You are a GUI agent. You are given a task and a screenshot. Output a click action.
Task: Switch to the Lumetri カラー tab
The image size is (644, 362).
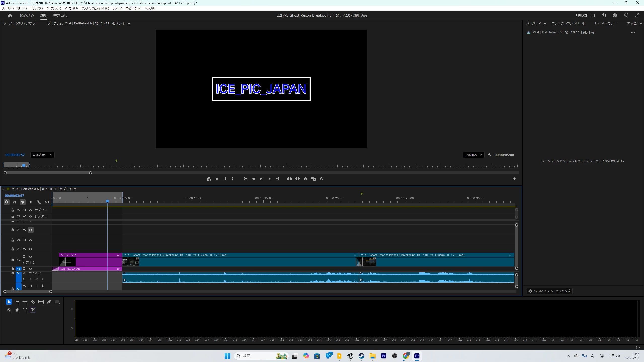[606, 23]
